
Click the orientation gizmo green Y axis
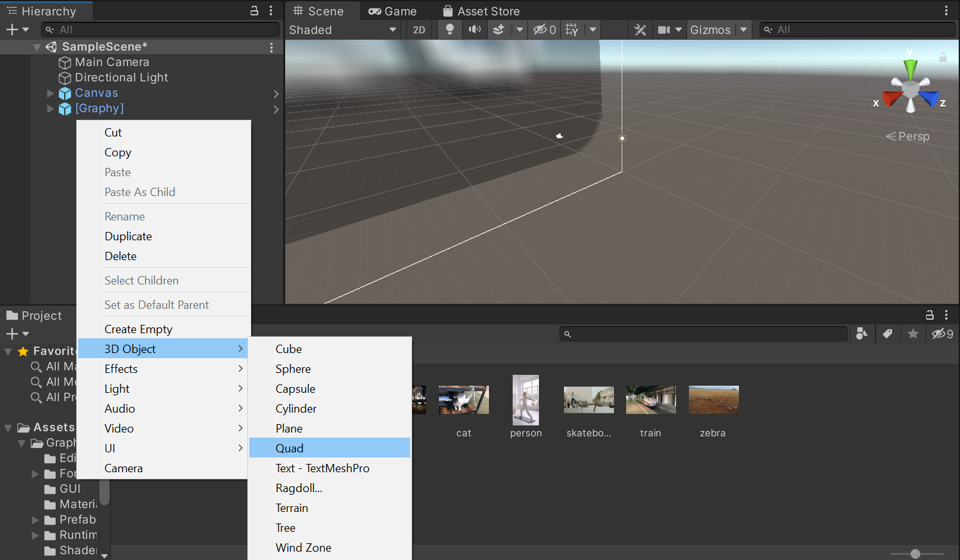click(910, 67)
